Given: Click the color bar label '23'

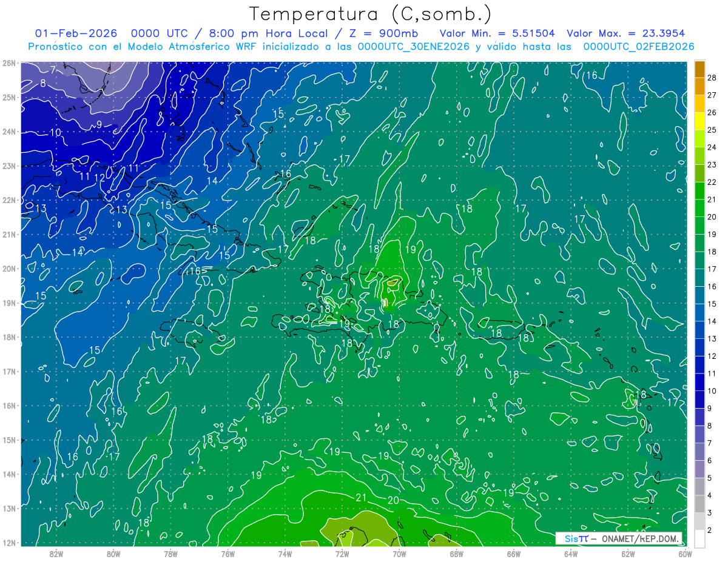Looking at the screenshot, I should (712, 164).
